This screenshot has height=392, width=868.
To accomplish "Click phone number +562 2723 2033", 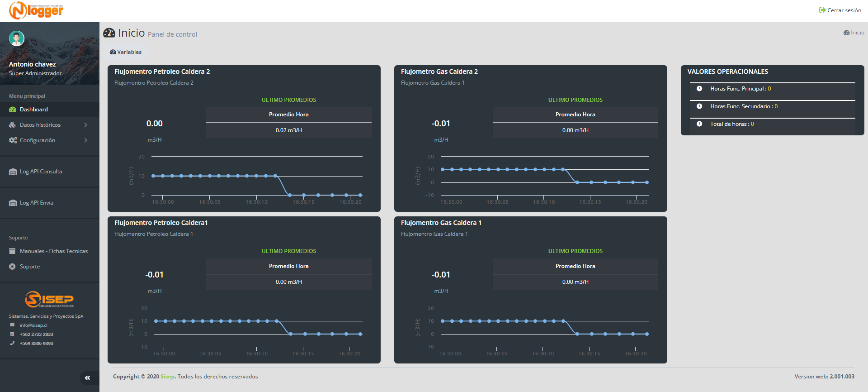I will pos(36,334).
